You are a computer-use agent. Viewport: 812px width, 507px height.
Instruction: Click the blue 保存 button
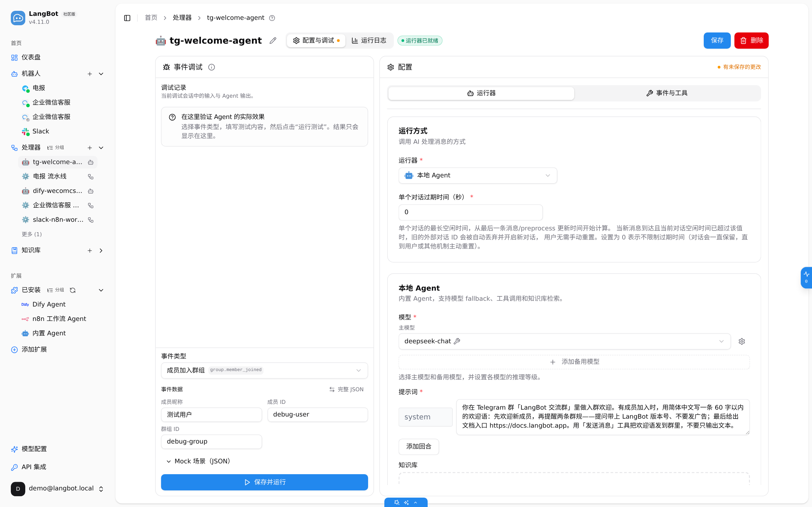717,40
